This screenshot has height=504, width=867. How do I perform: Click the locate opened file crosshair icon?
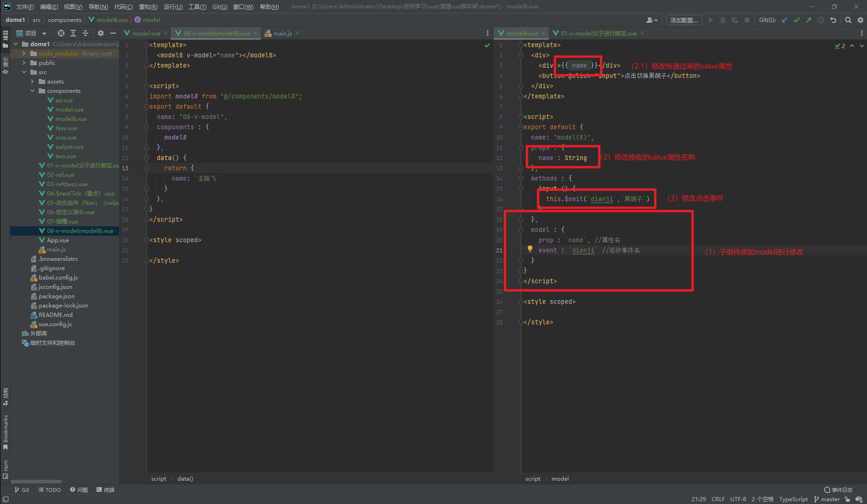pyautogui.click(x=61, y=33)
